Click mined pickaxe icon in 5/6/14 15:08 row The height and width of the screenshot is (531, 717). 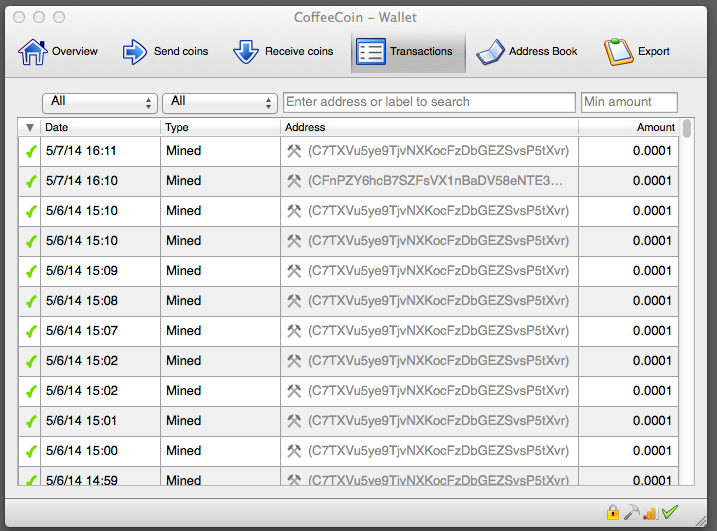294,301
